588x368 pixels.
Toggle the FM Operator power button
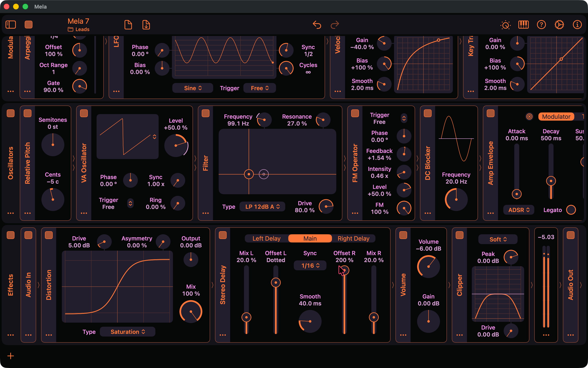[x=355, y=113]
